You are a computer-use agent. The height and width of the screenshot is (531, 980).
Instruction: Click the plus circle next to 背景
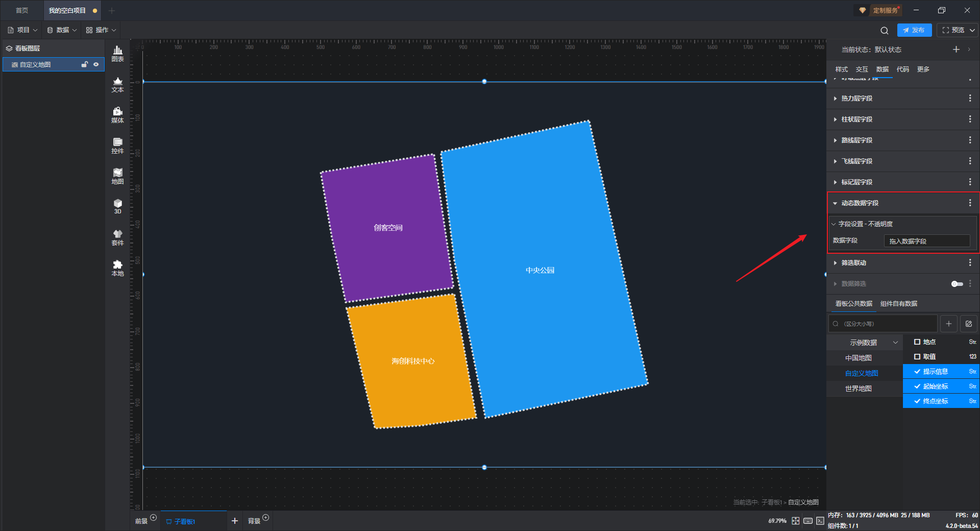coord(265,518)
